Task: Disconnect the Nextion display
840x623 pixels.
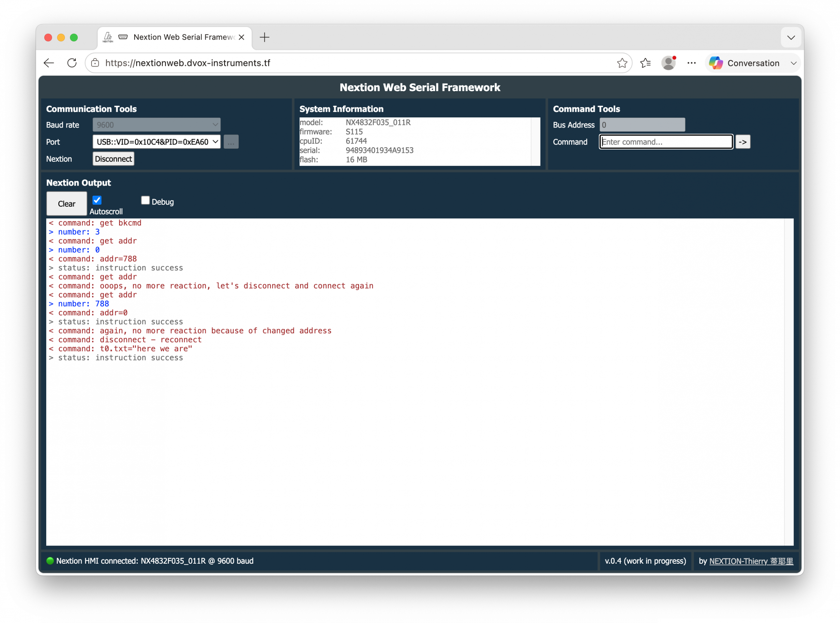Action: (113, 159)
